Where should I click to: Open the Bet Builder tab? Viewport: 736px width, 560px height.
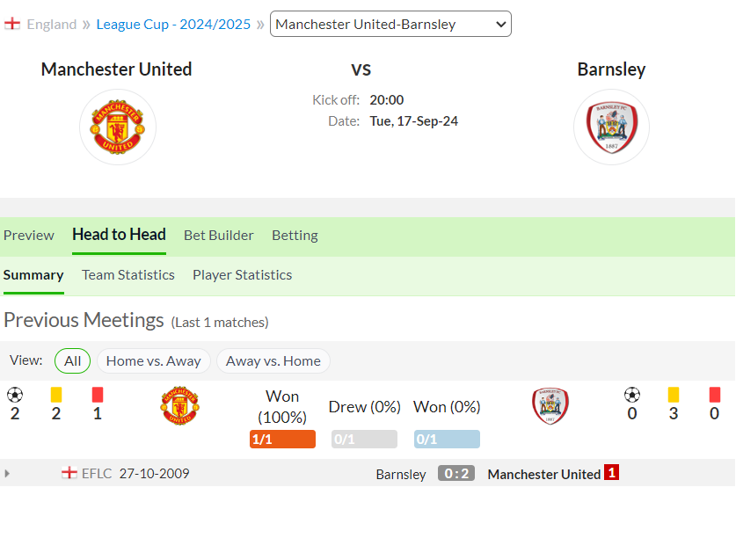(x=219, y=236)
